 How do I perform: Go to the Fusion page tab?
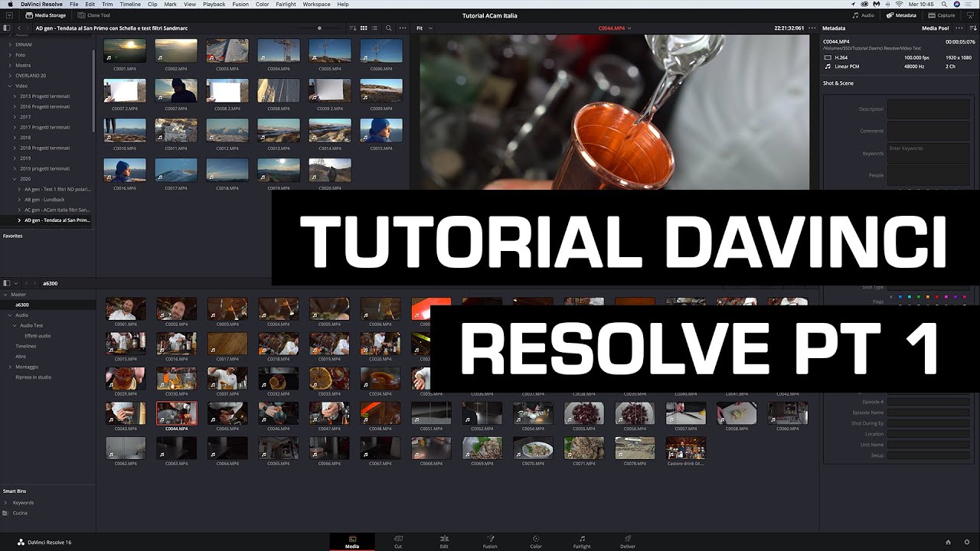(490, 542)
